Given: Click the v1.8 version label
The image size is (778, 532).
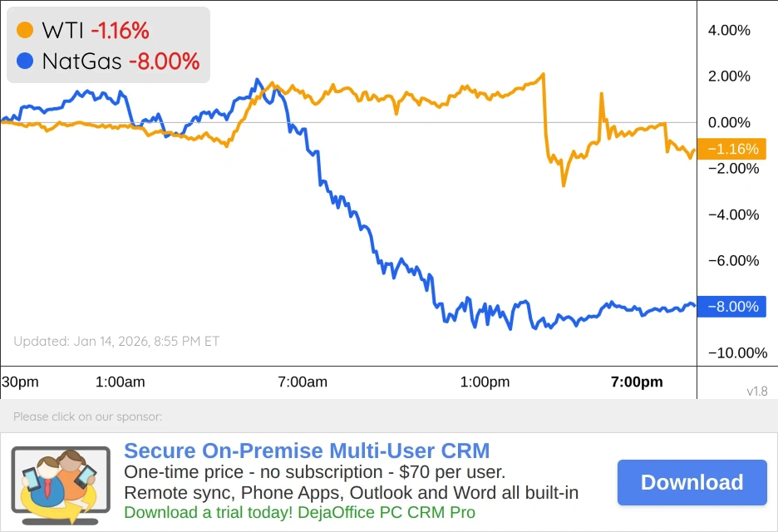Looking at the screenshot, I should pyautogui.click(x=756, y=391).
